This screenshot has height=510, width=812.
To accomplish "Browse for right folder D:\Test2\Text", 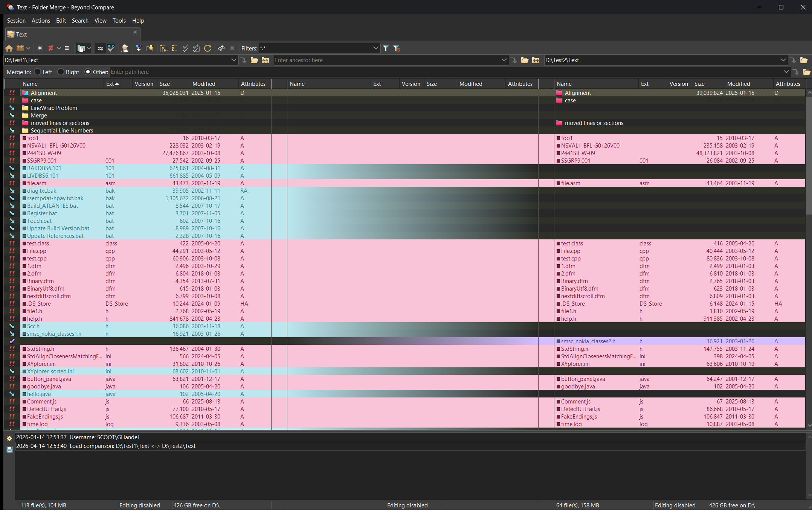I will click(804, 60).
